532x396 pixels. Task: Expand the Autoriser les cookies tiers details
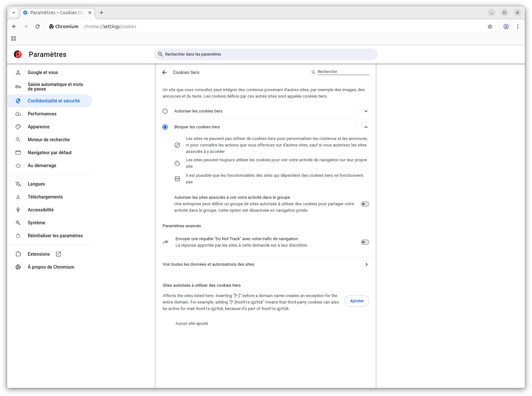(x=366, y=111)
